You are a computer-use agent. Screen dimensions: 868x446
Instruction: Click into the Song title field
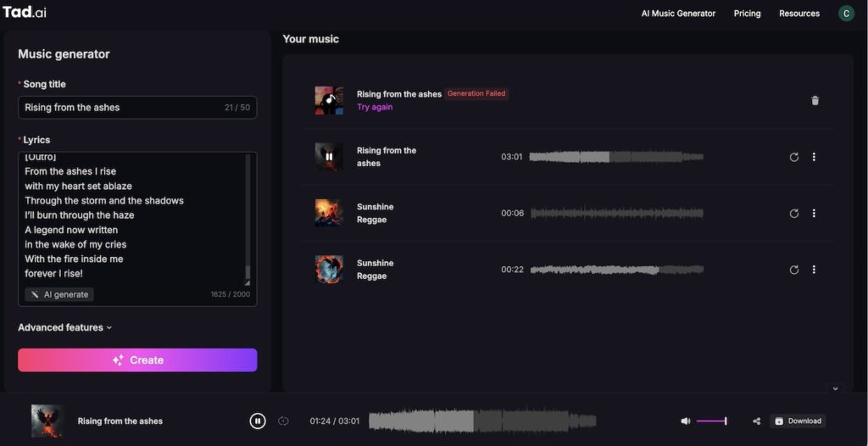(x=119, y=108)
